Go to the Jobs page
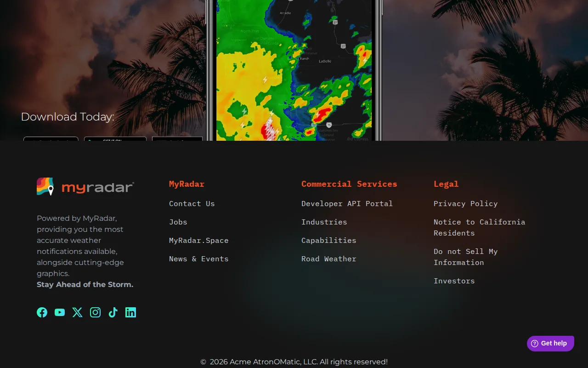 [178, 222]
